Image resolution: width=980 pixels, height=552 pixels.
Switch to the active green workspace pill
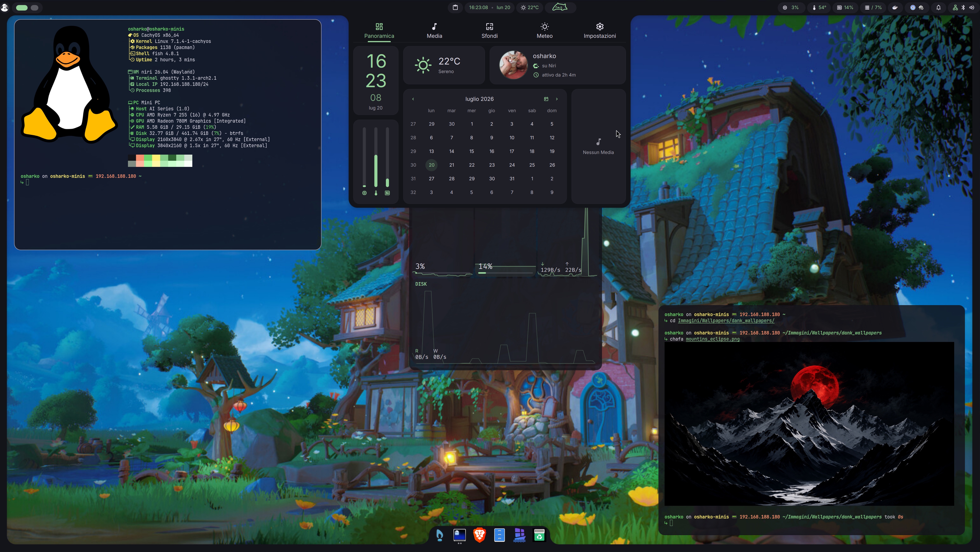point(22,8)
